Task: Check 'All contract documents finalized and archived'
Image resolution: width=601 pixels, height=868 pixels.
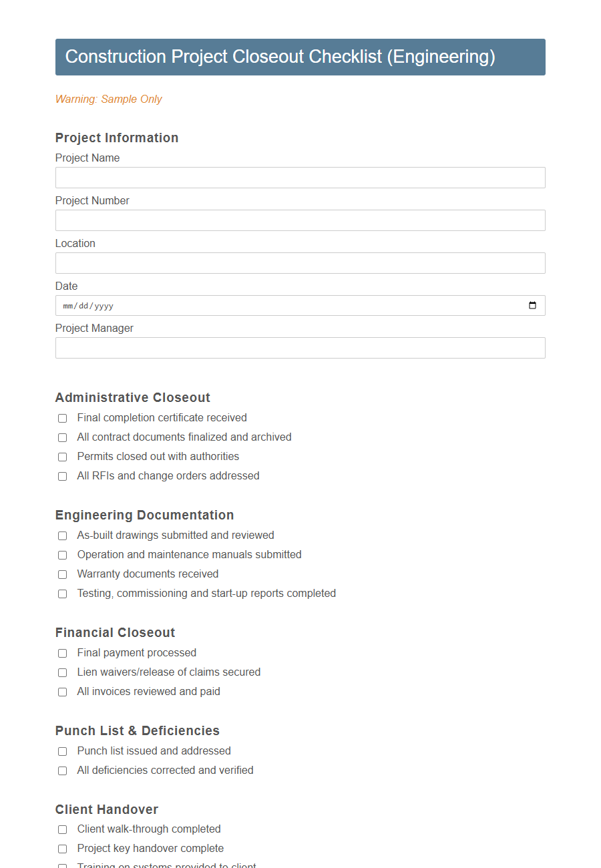Action: (62, 437)
